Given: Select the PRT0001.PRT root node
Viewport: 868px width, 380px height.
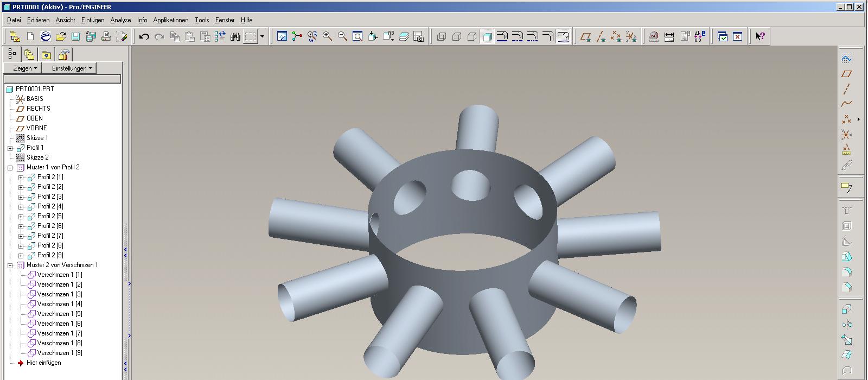Looking at the screenshot, I should [35, 89].
